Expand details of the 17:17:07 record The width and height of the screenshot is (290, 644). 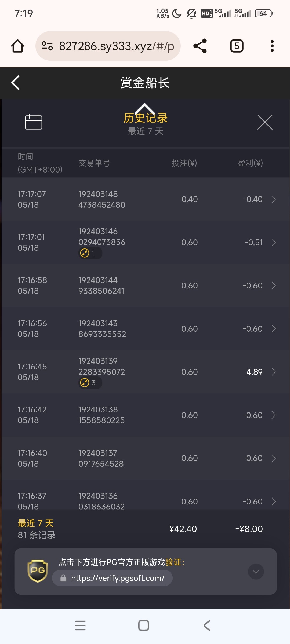click(274, 199)
